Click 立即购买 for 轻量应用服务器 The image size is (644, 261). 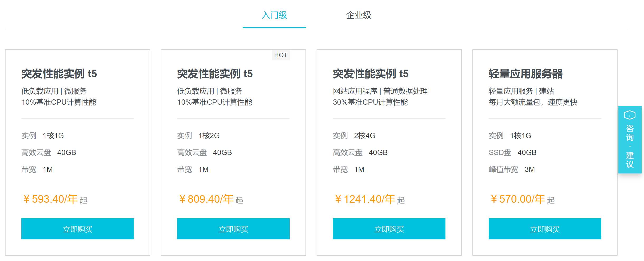click(545, 229)
